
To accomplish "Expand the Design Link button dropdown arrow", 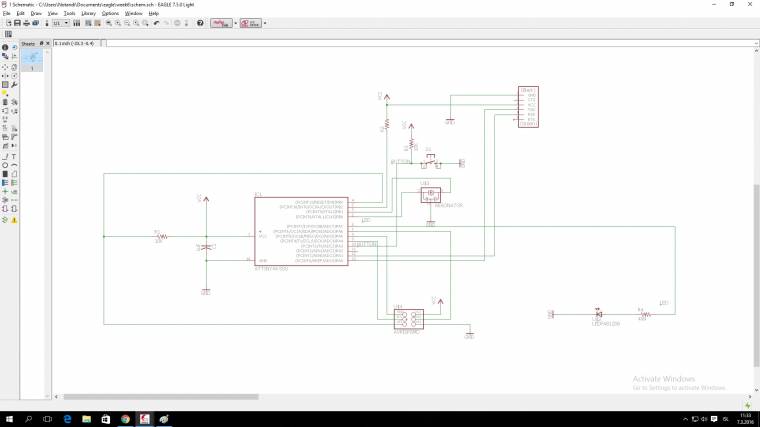I will pyautogui.click(x=236, y=23).
